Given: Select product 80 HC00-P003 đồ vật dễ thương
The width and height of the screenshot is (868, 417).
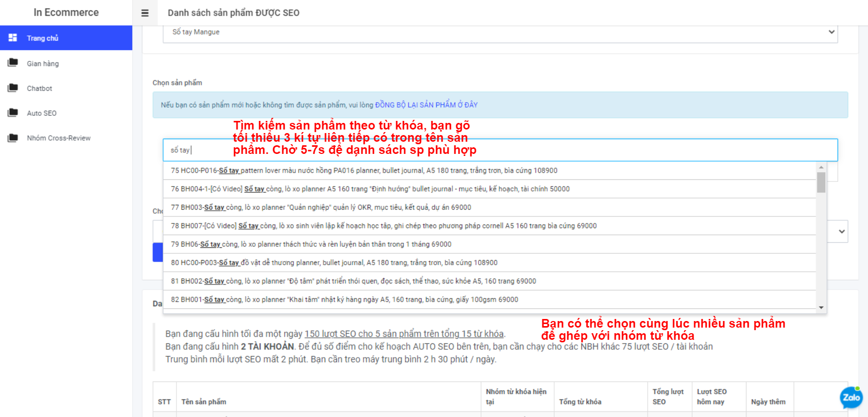Looking at the screenshot, I should pyautogui.click(x=489, y=263).
